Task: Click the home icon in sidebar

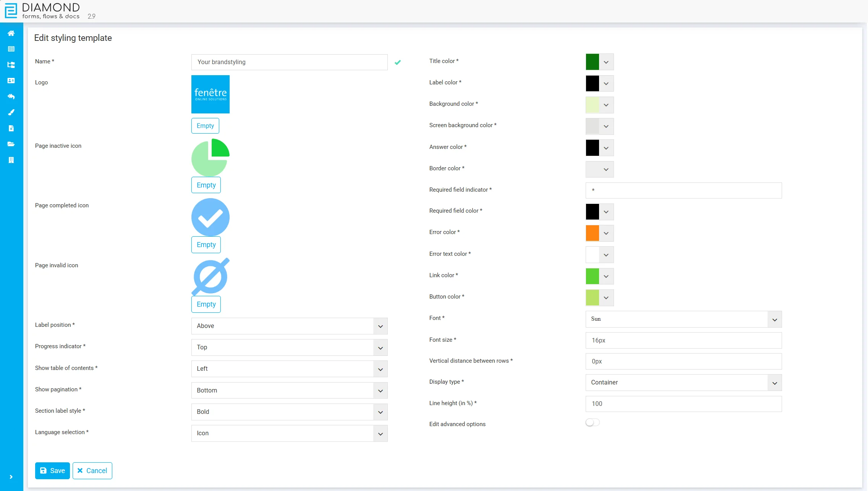Action: [11, 33]
